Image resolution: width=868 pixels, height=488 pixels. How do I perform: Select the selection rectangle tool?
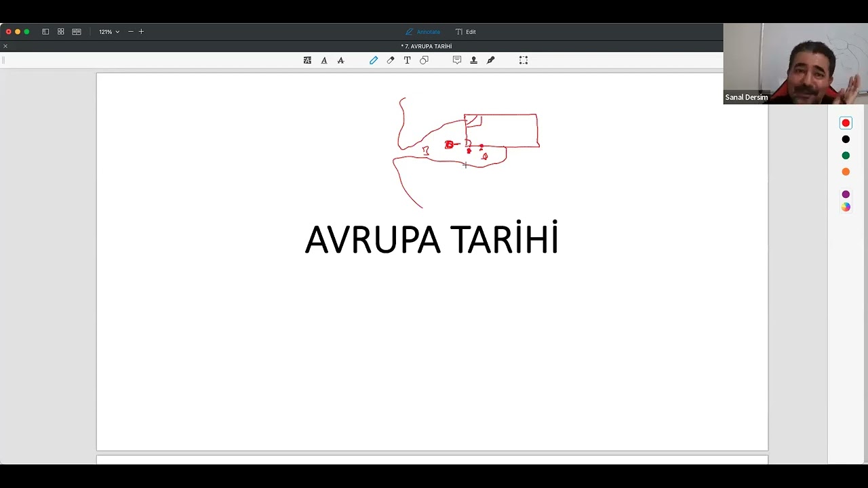click(x=524, y=60)
